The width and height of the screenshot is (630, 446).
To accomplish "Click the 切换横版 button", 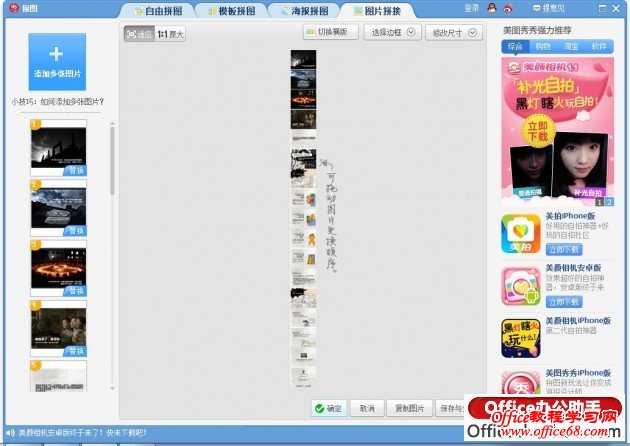I will (331, 32).
